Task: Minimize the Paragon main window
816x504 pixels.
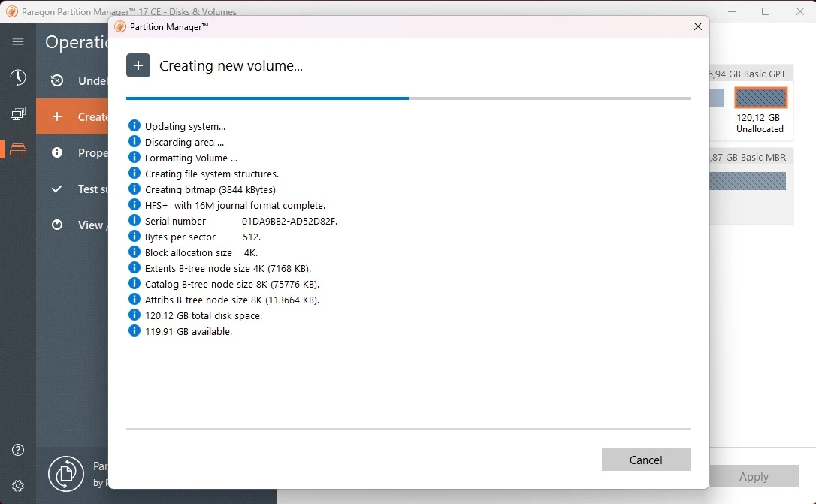Action: point(732,11)
